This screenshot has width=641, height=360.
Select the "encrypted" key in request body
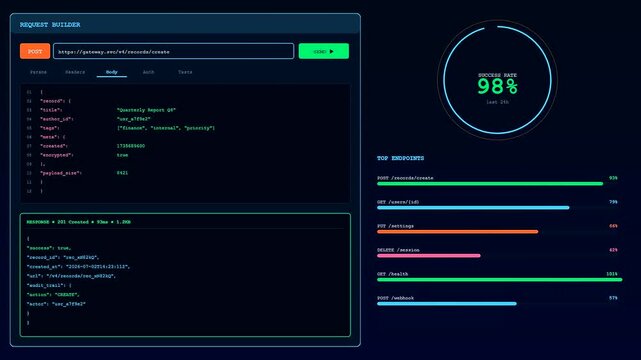(57, 155)
